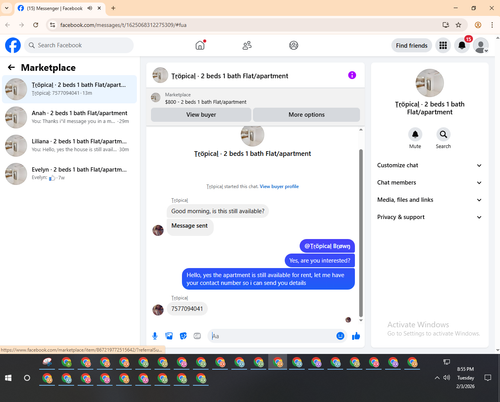The width and height of the screenshot is (500, 402).
Task: Open the Windows notification center
Action: (488, 378)
